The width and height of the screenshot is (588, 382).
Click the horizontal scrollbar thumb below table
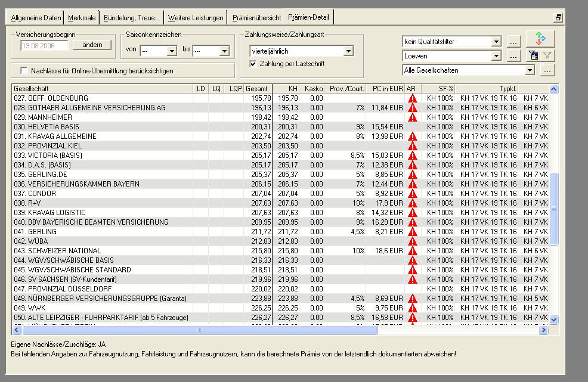199,330
